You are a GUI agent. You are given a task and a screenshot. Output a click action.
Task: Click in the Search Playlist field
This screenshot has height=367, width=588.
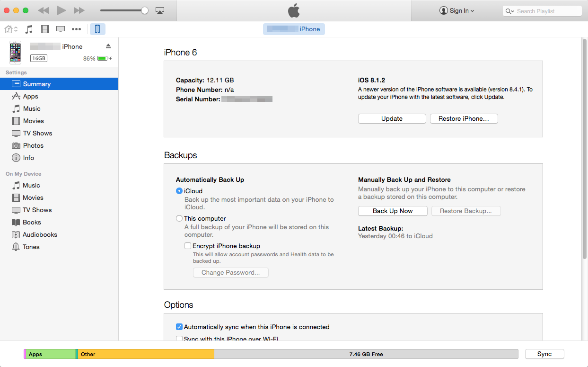[x=542, y=11]
